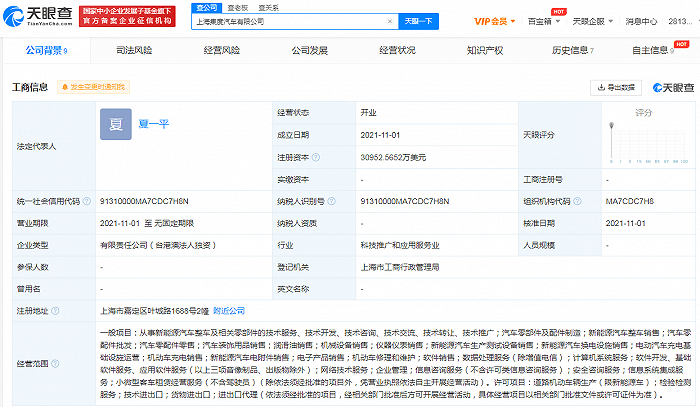Screen dimensions: 700x407
Task: Open the VIP会员 dropdown
Action: click(x=495, y=21)
